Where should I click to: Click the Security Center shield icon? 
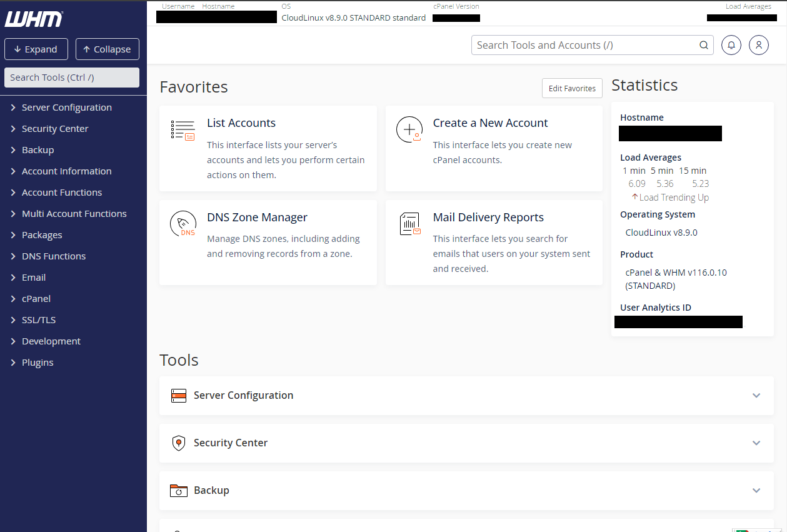[179, 443]
